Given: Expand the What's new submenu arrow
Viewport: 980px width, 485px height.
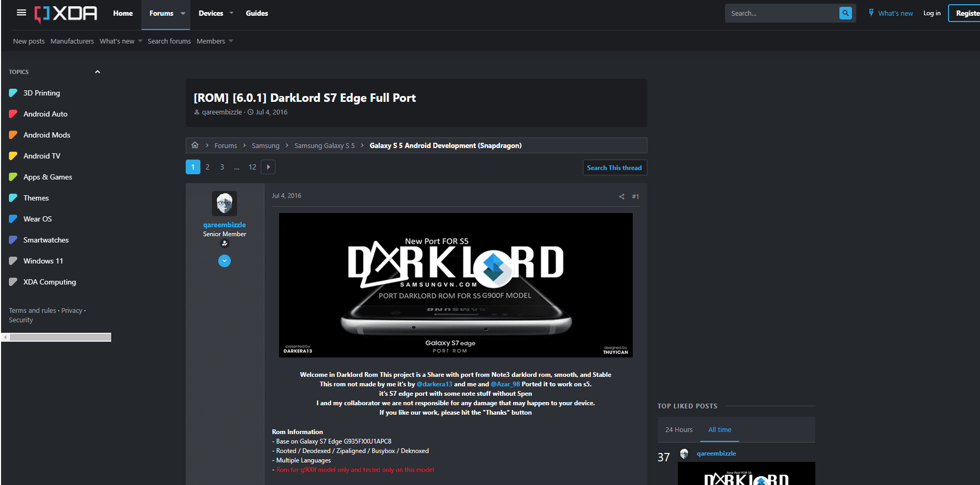Looking at the screenshot, I should point(140,41).
